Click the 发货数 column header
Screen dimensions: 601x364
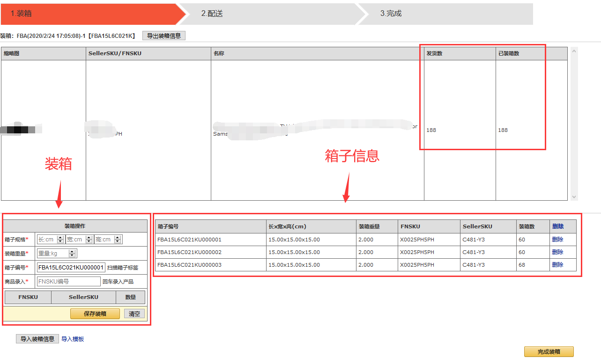pyautogui.click(x=460, y=53)
